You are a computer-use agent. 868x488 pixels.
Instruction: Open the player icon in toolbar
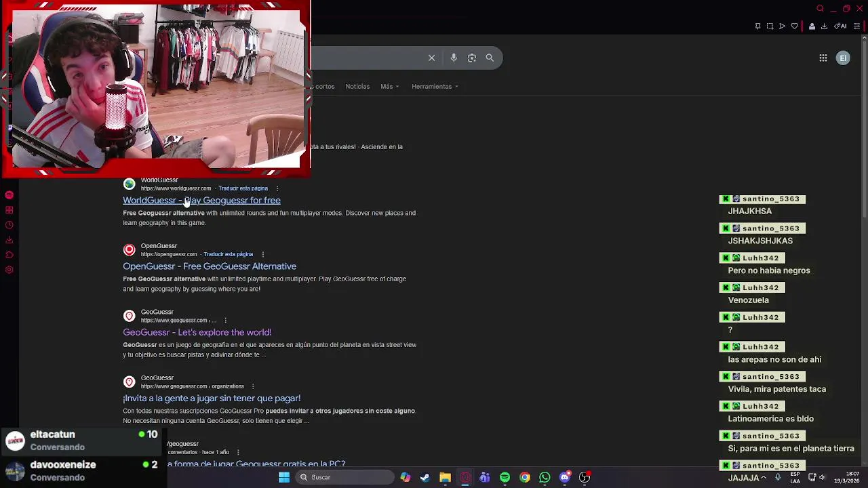[x=782, y=26]
